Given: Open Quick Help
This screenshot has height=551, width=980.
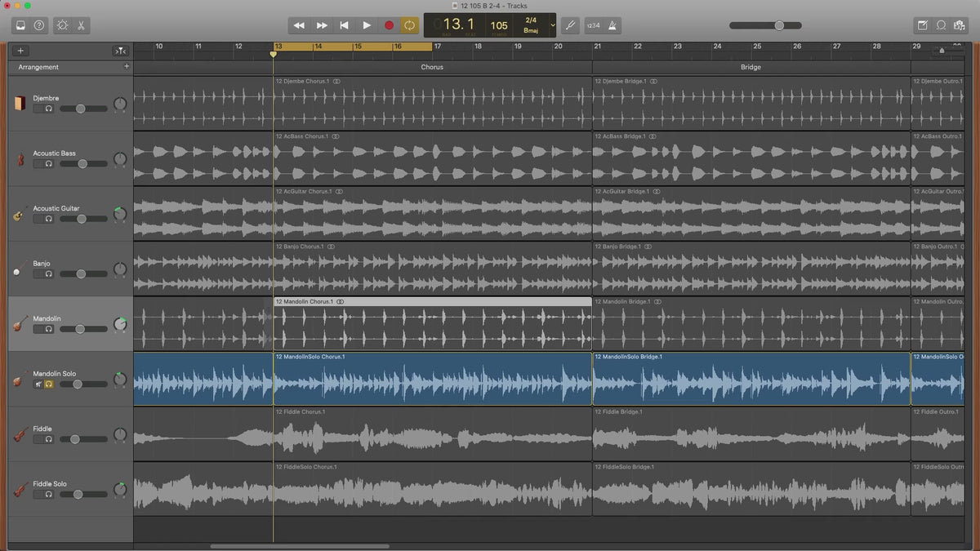Looking at the screenshot, I should (x=39, y=25).
